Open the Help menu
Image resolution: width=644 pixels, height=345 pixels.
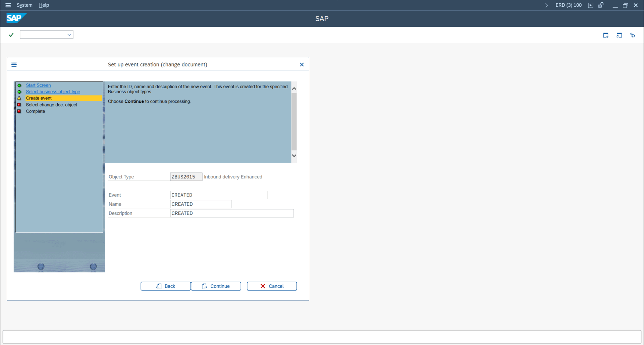click(x=44, y=5)
